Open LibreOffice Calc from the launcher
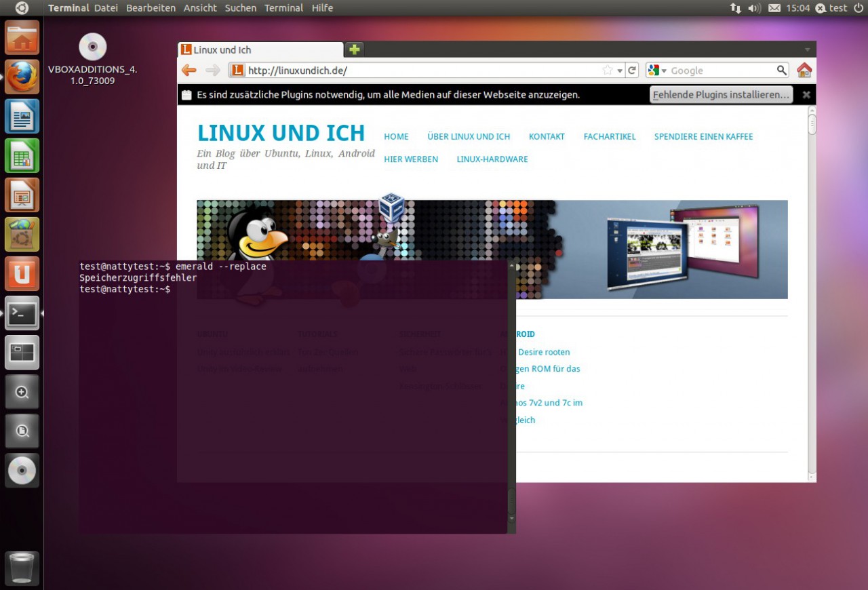868x590 pixels. coord(22,155)
